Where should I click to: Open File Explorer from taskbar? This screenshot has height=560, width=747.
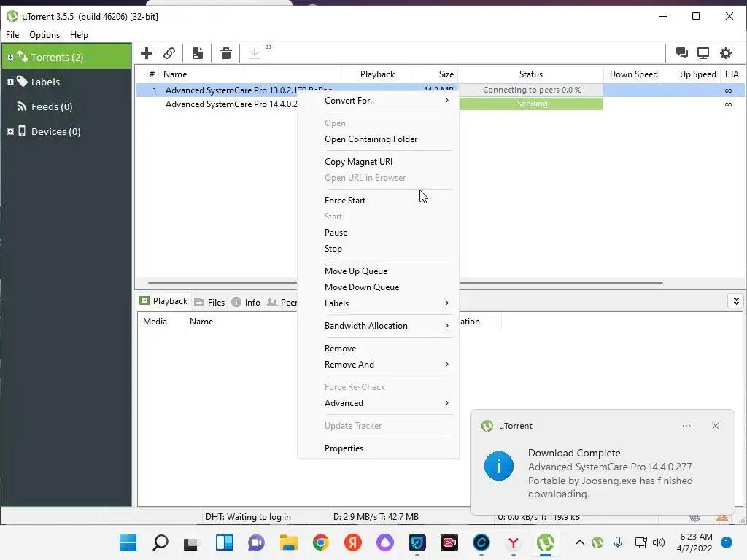tap(289, 542)
